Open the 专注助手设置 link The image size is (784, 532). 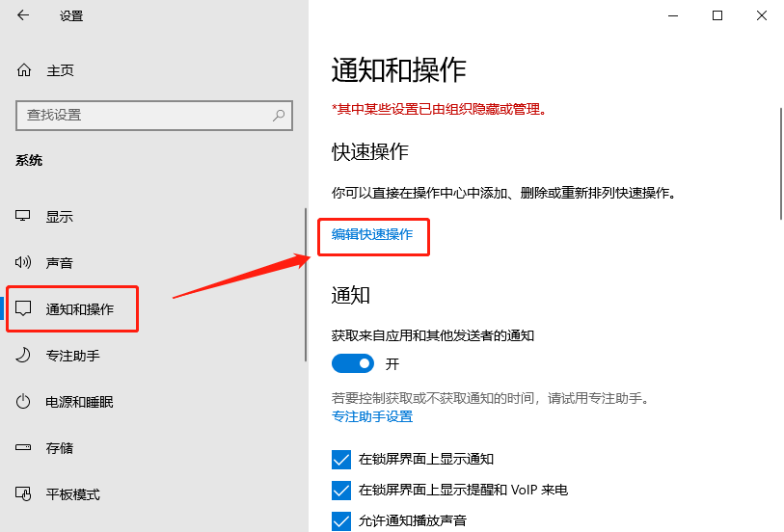[372, 416]
